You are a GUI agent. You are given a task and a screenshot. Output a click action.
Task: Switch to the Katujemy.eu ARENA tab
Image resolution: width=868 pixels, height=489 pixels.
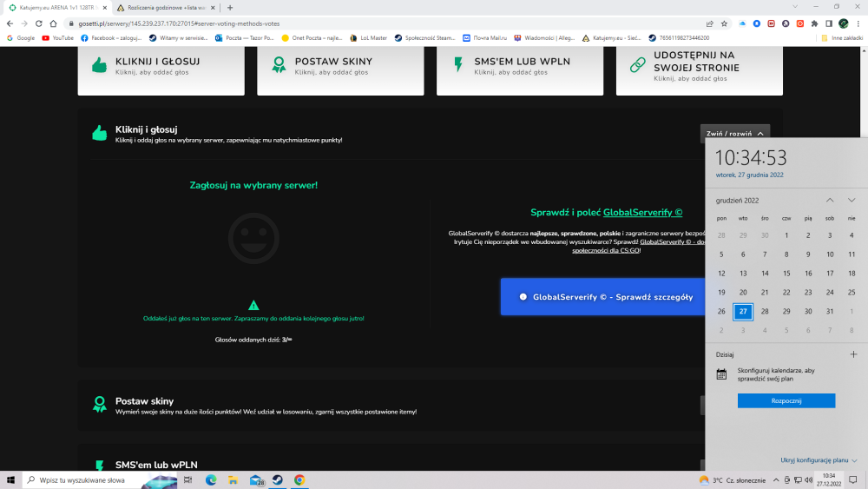[x=56, y=8]
